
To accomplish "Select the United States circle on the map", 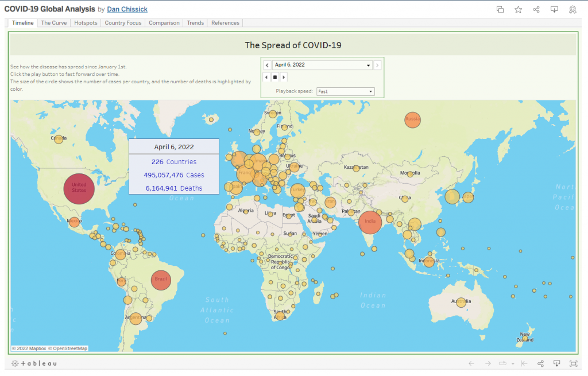I will (x=79, y=188).
